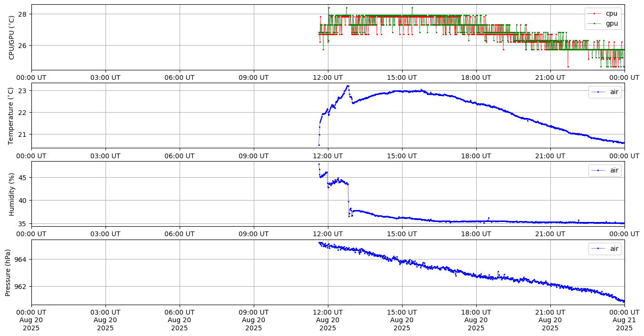Click 09:00 UT under the Humidity panel
The image size is (644, 336).
(x=254, y=234)
